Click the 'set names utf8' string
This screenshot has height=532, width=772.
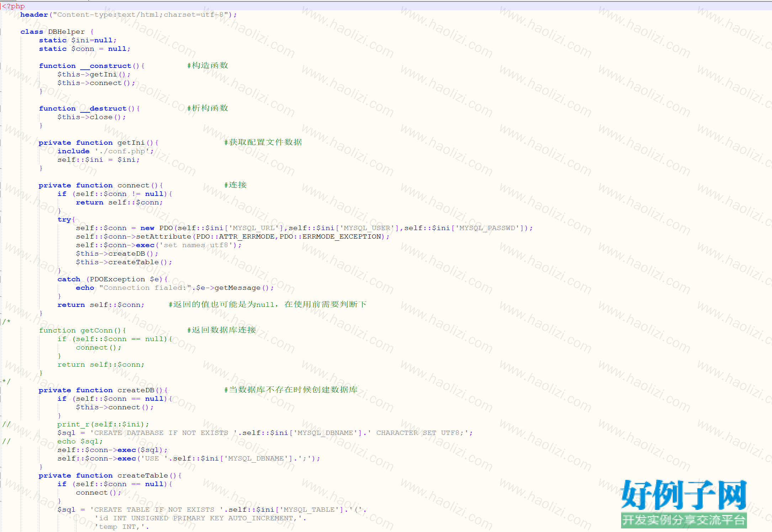click(196, 245)
